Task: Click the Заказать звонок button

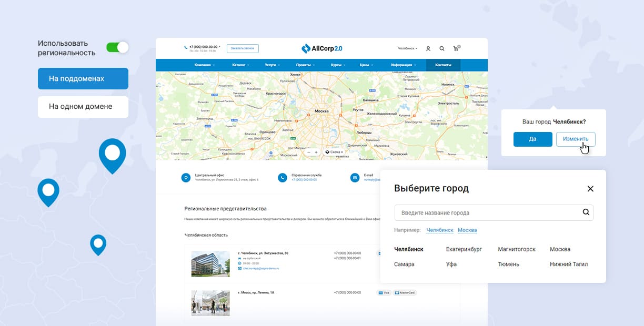Action: [x=243, y=48]
